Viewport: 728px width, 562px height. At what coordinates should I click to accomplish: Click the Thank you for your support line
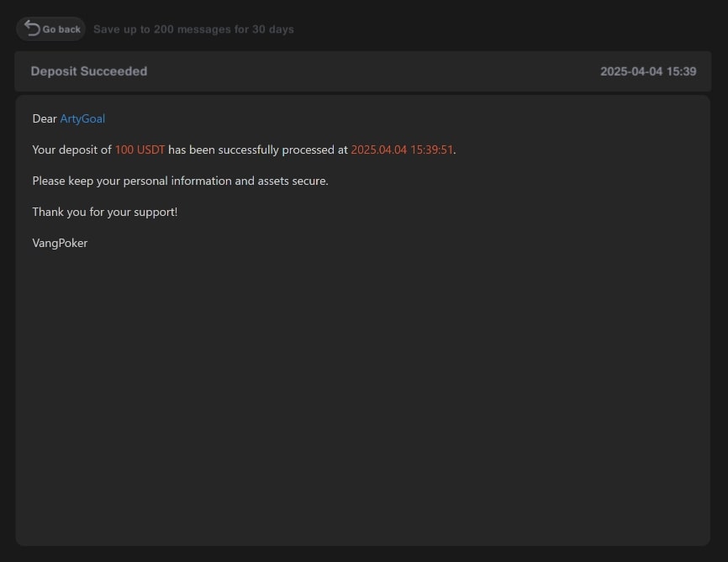[105, 212]
